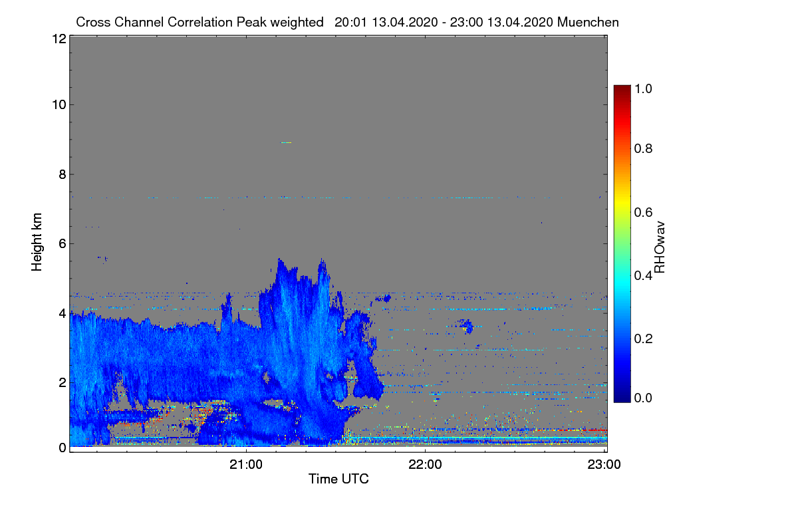Click the RHOwav colorbar title
Screen dimensions: 798x532
pyautogui.click(x=660, y=247)
